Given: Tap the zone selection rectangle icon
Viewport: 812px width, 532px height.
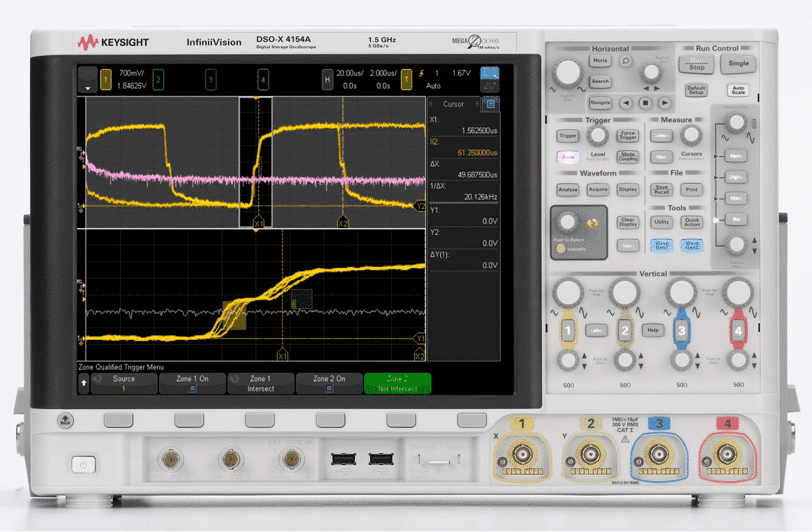Looking at the screenshot, I should pyautogui.click(x=490, y=73).
